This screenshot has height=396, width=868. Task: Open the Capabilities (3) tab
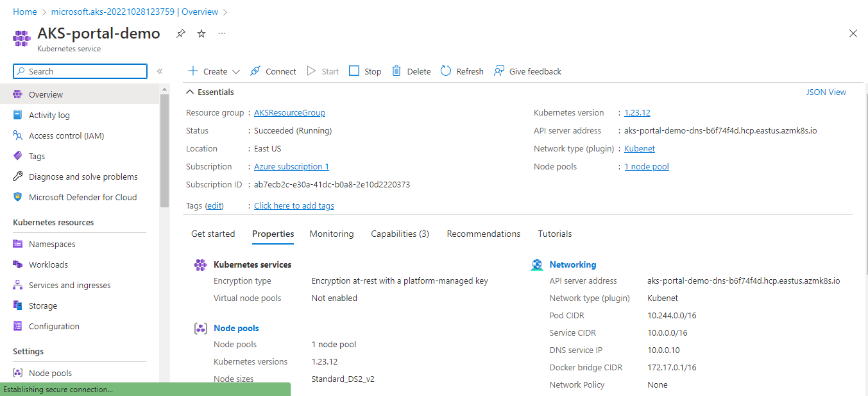400,234
